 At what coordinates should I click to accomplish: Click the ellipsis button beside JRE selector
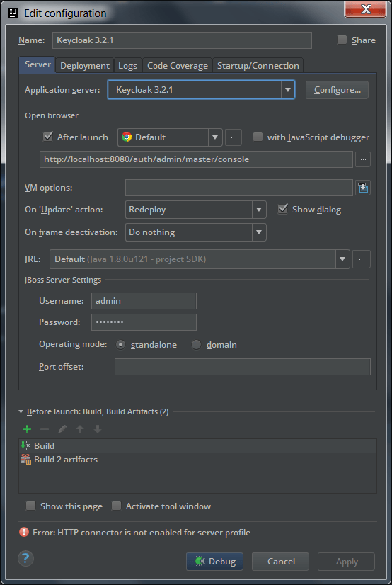[362, 259]
